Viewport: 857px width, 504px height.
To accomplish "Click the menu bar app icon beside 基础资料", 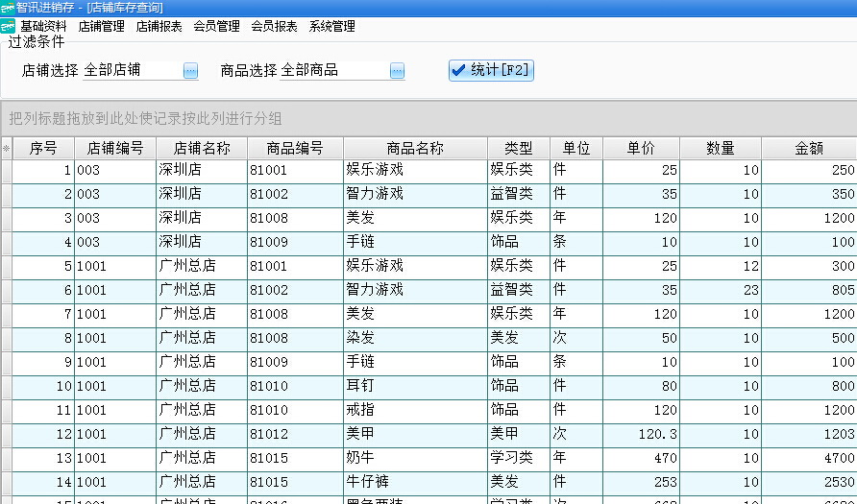I will [8, 26].
